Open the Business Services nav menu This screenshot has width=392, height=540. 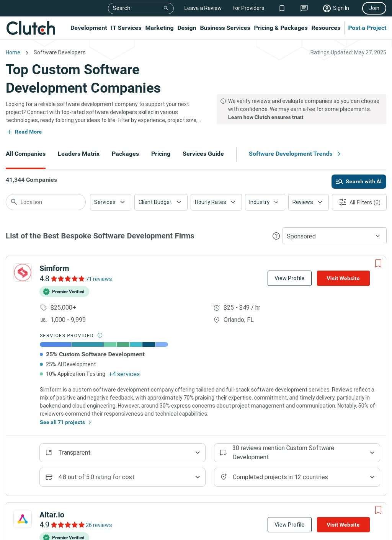coord(225,28)
